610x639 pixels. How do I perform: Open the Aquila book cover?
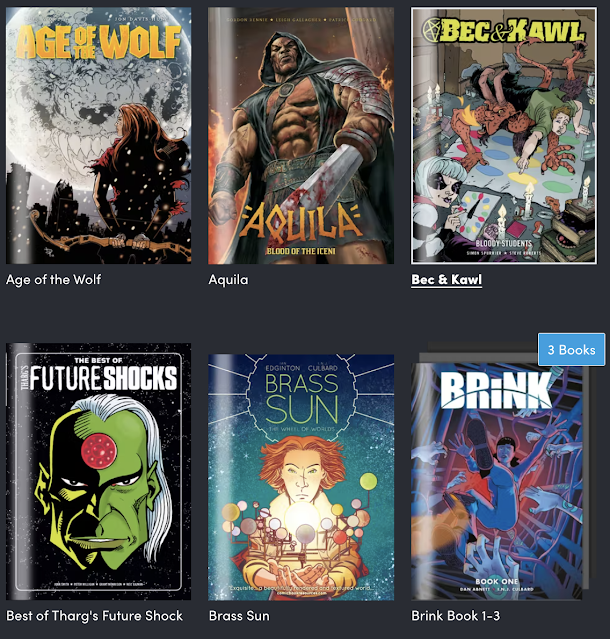pyautogui.click(x=301, y=135)
